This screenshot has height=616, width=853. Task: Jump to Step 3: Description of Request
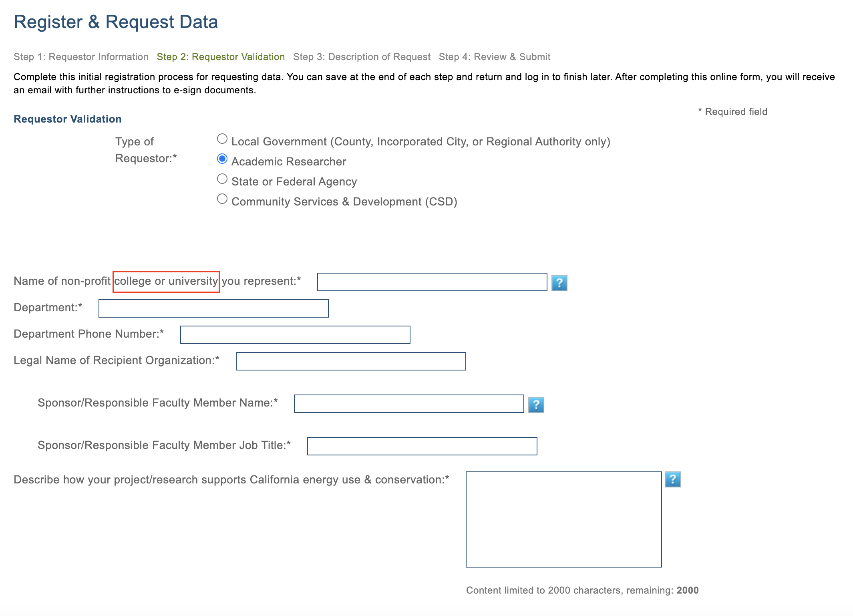[x=362, y=57]
